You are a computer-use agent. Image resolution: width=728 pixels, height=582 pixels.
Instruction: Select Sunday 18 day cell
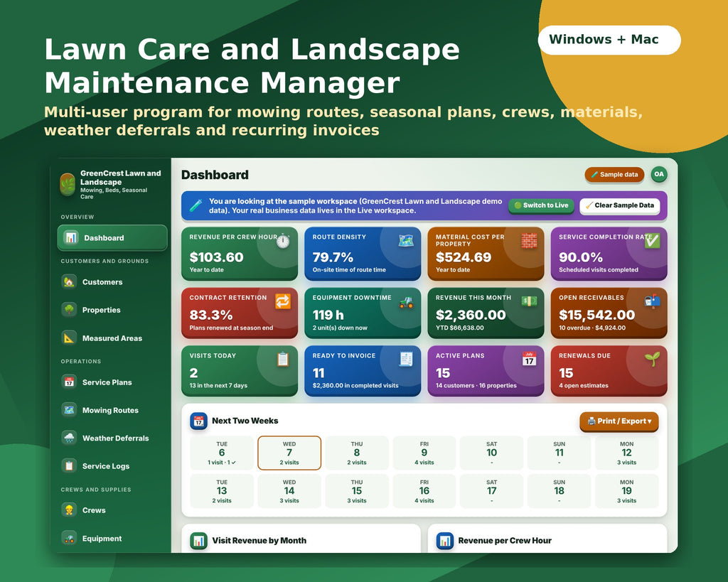[559, 491]
